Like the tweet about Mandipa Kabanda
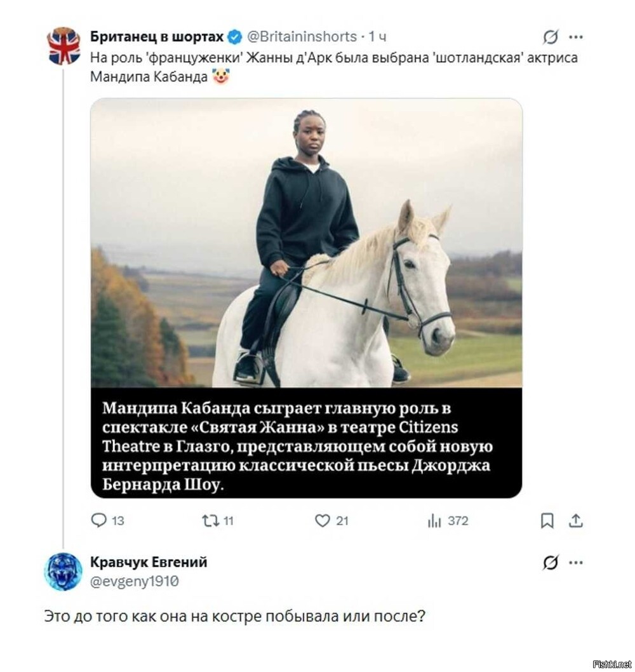 tap(323, 521)
